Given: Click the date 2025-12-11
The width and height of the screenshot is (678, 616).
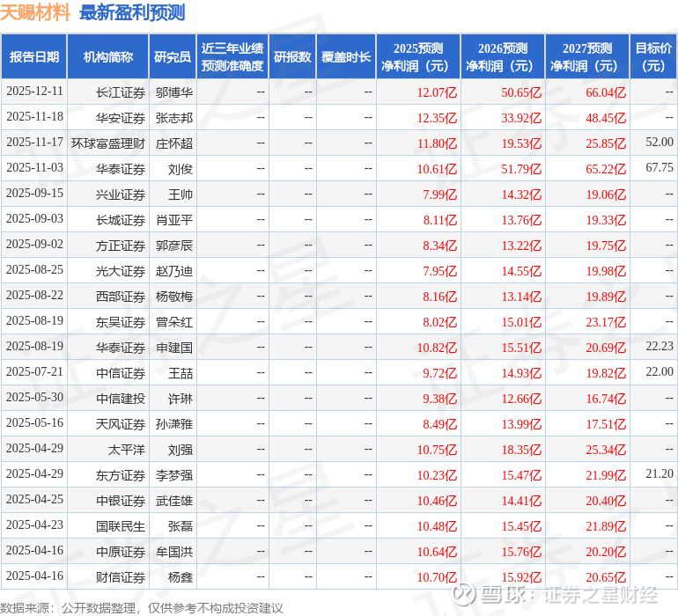Looking at the screenshot, I should pos(34,92).
